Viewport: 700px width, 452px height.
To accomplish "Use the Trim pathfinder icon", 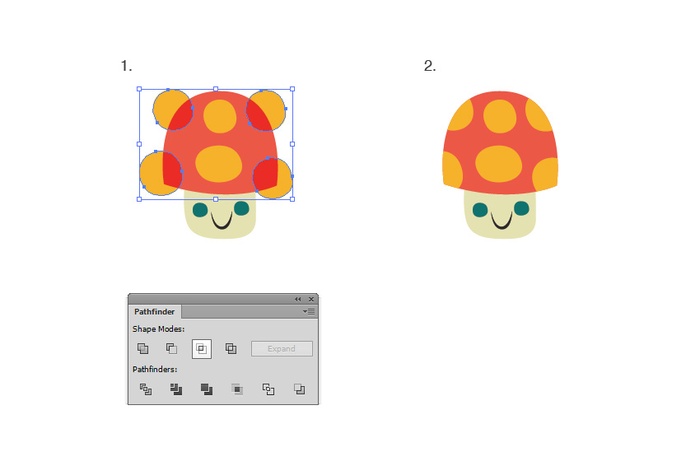I will tap(176, 389).
